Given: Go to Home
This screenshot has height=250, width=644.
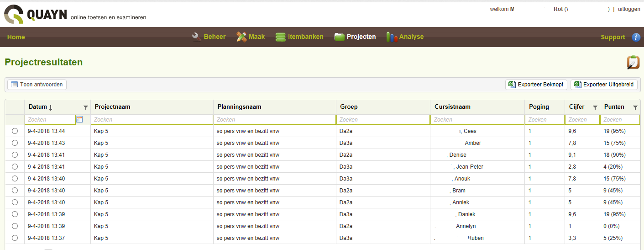Looking at the screenshot, I should pyautogui.click(x=16, y=37).
